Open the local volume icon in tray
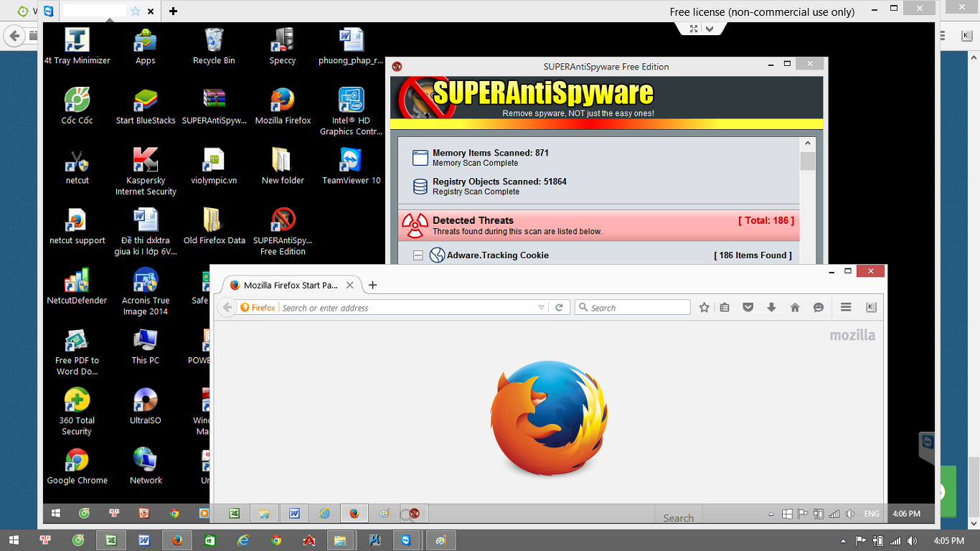980x551 pixels. [912, 540]
